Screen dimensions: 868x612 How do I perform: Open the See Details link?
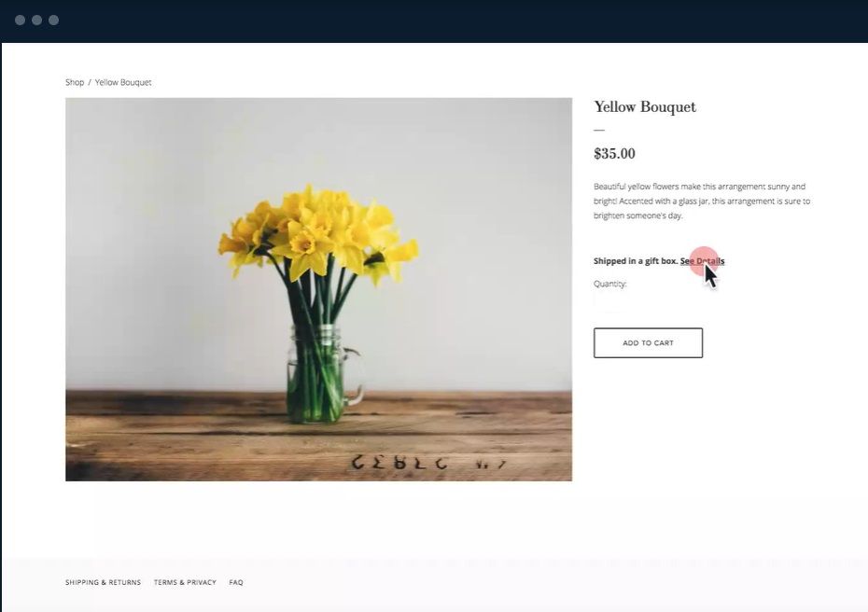click(x=702, y=261)
